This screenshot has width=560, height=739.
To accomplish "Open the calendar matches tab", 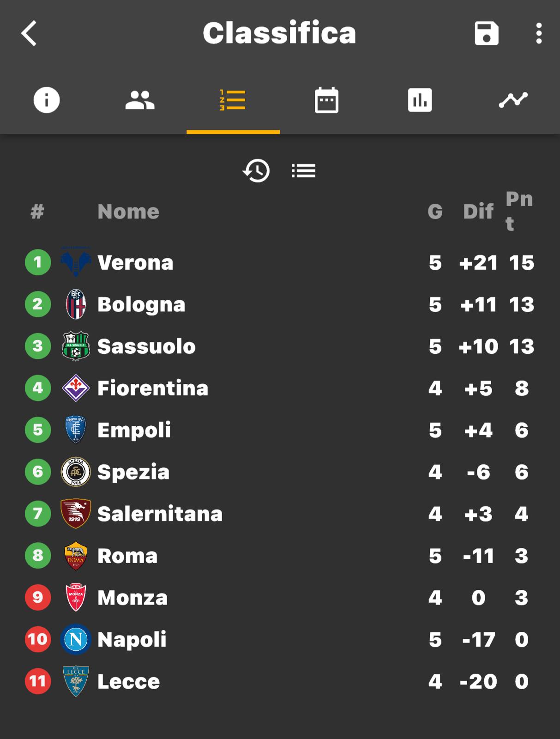I will 326,100.
